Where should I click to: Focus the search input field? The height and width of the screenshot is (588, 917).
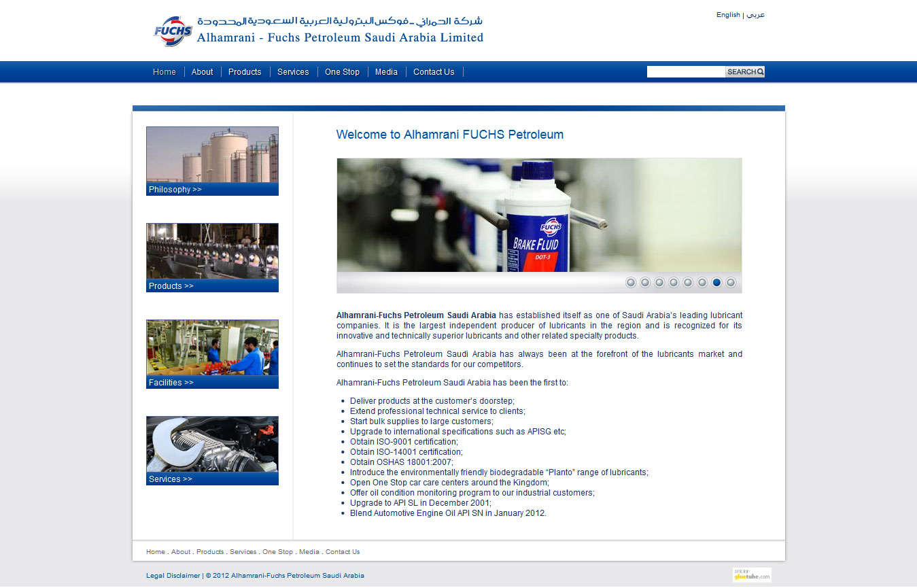[686, 71]
